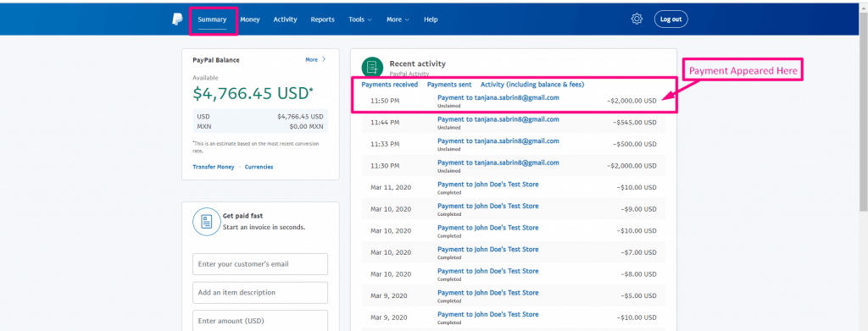The image size is (868, 331).
Task: Click the customer's email input field
Action: (260, 264)
